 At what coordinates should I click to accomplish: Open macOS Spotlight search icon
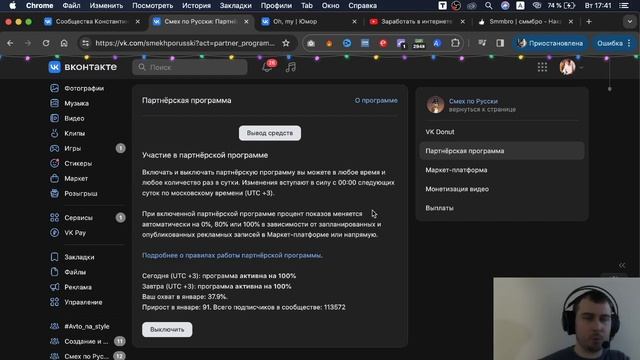point(488,5)
